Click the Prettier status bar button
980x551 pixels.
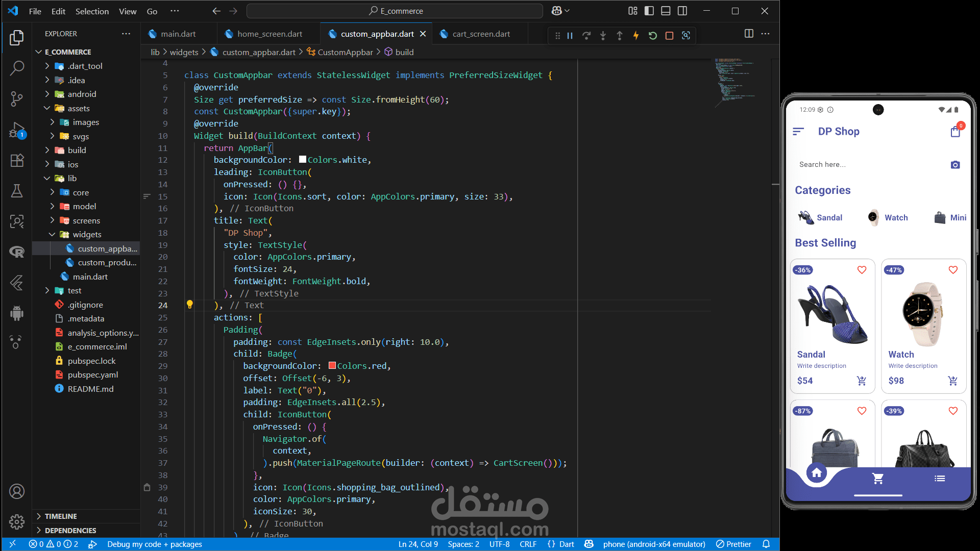[733, 544]
